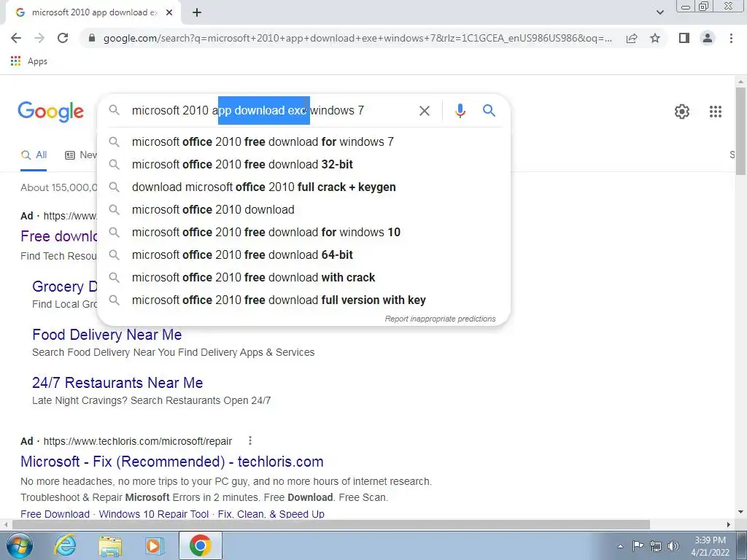
Task: Choose the 'free download with crack' suggestion
Action: [303, 278]
